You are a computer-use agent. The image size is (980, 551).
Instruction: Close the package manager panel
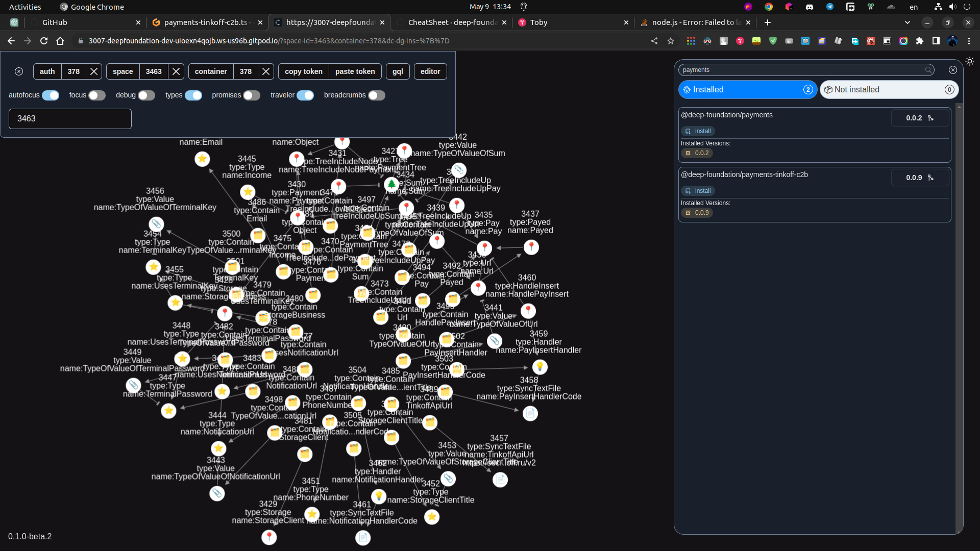point(952,70)
